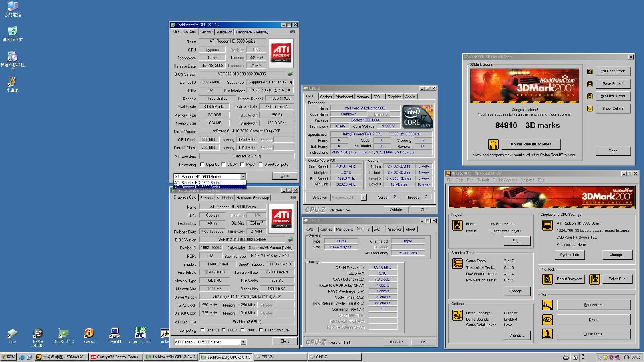Enable PhysX checkbox in upper GPU-Z window

[x=242, y=164]
